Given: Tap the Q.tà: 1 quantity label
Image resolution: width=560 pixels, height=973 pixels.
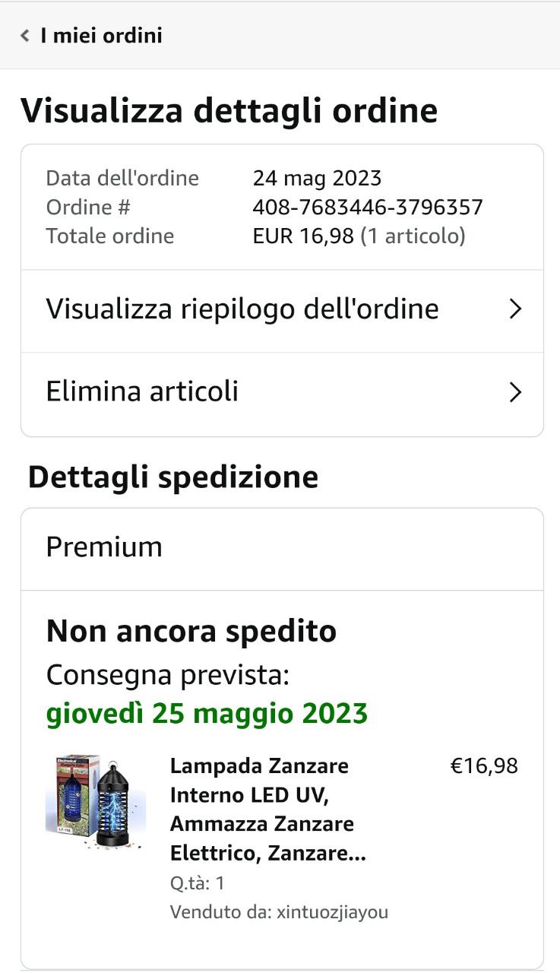Looking at the screenshot, I should pos(197,883).
